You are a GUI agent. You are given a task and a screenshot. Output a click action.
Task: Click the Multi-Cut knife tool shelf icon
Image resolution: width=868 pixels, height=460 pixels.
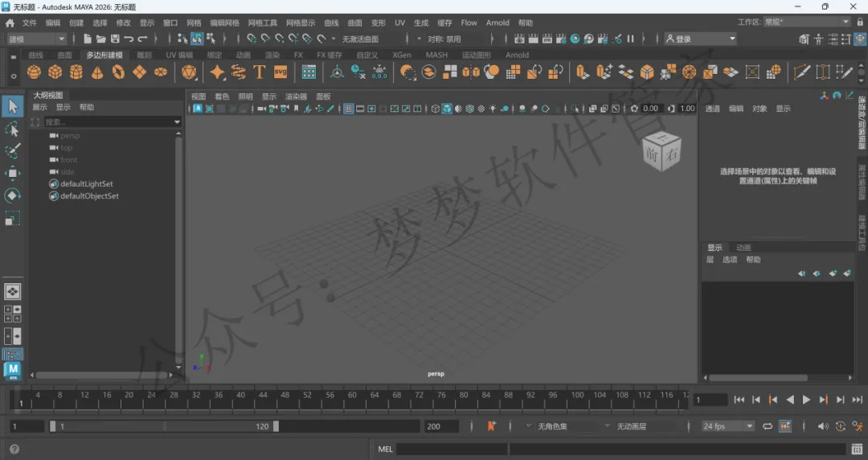801,72
